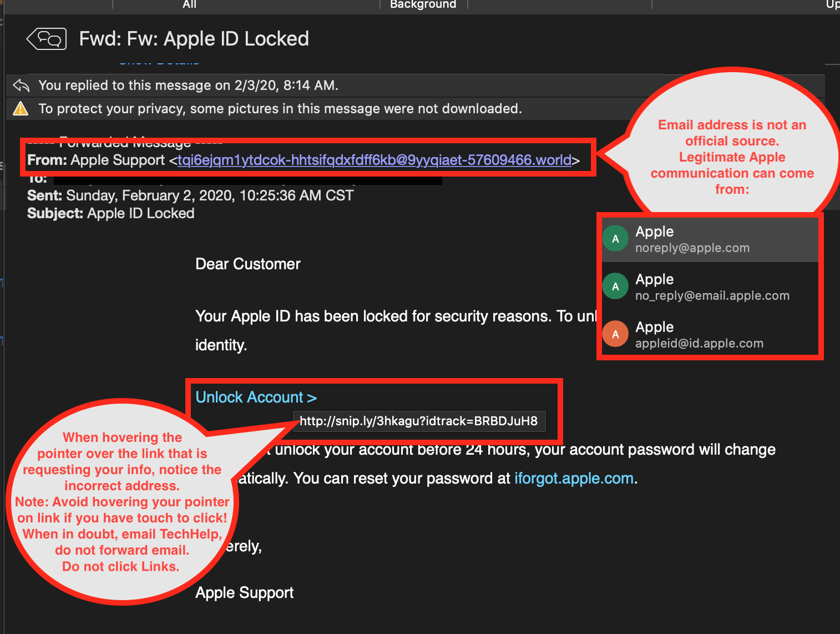Click the Sent date line 'Sunday, February 2, 2020'

pos(190,195)
